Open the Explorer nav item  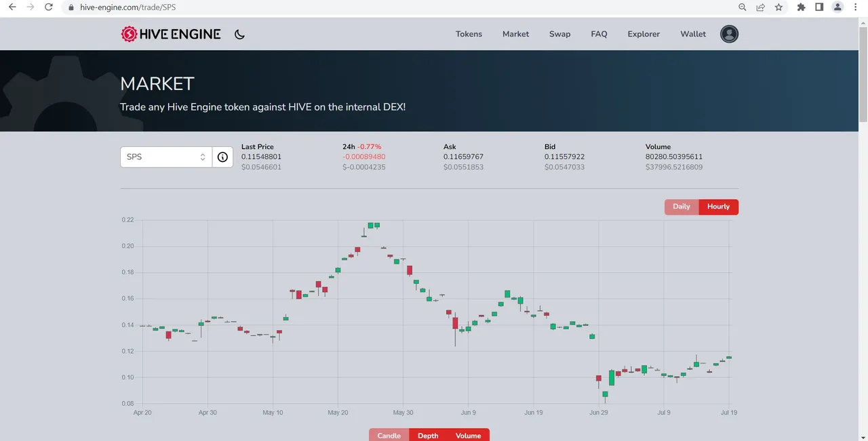644,34
